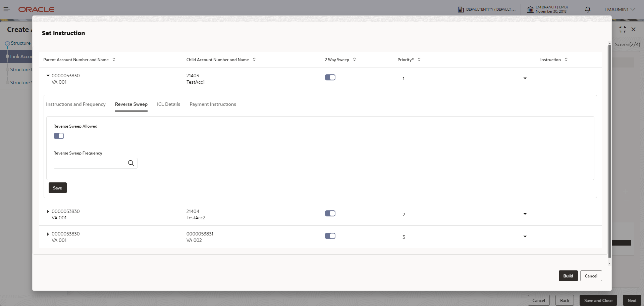
Task: Click the dialog vertical scrollbar
Action: click(x=609, y=151)
